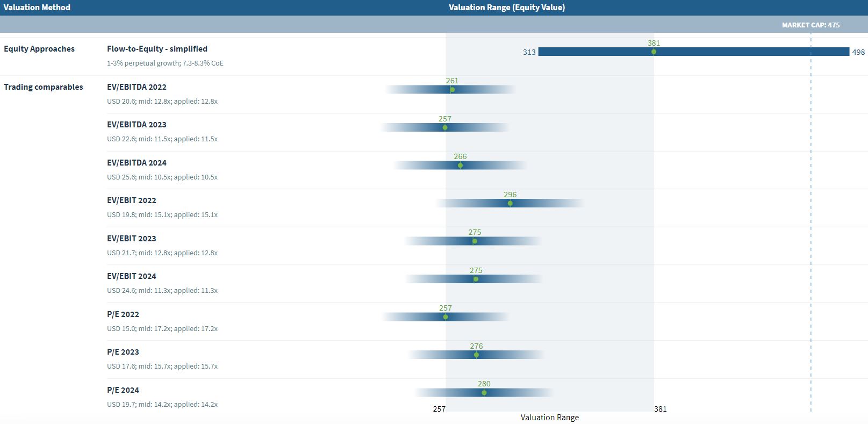This screenshot has width=868, height=424.
Task: Select the P/E 2023 method label
Action: click(123, 352)
